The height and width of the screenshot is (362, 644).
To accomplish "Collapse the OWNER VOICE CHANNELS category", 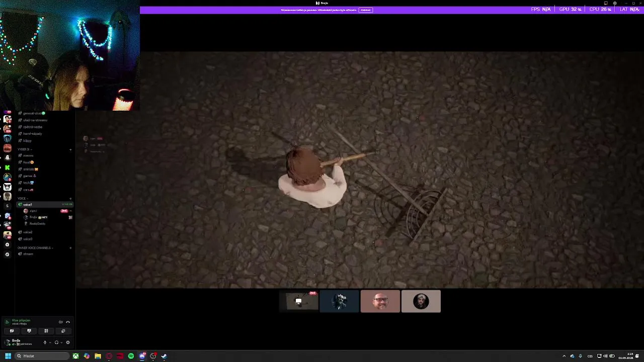I will (35, 248).
